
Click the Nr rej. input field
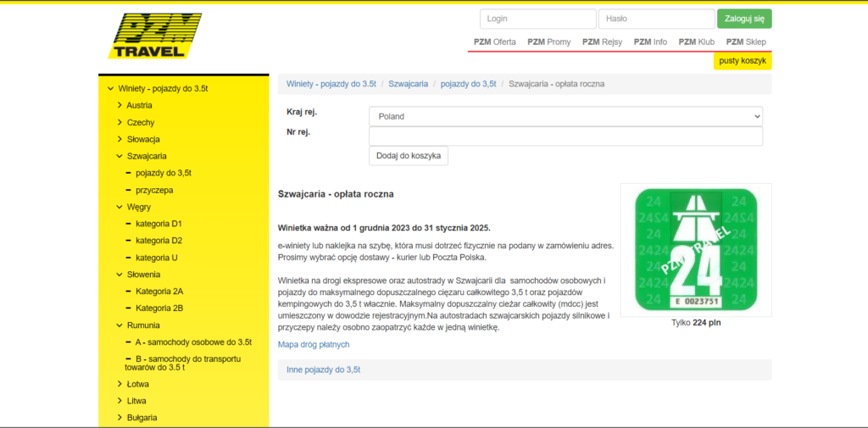coord(565,136)
